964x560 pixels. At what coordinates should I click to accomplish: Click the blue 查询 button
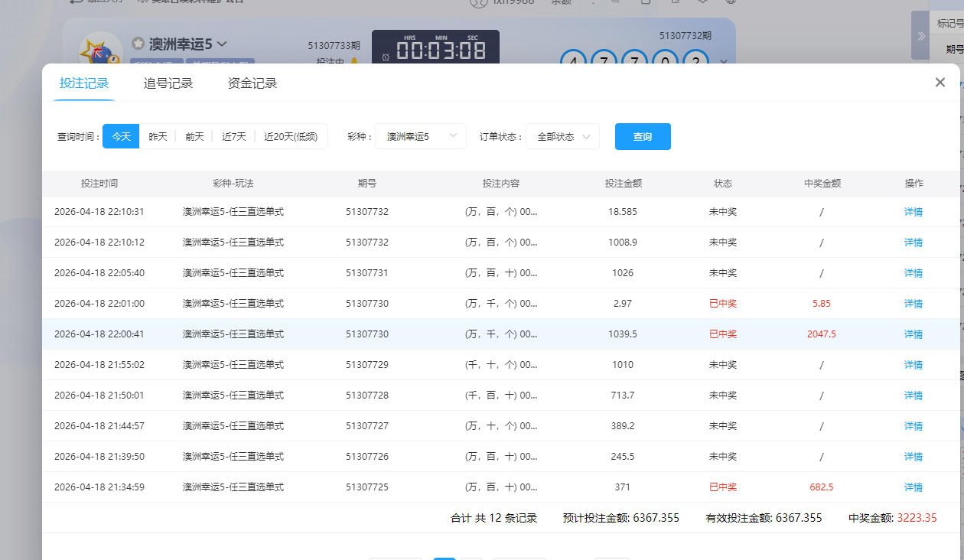[x=643, y=136]
